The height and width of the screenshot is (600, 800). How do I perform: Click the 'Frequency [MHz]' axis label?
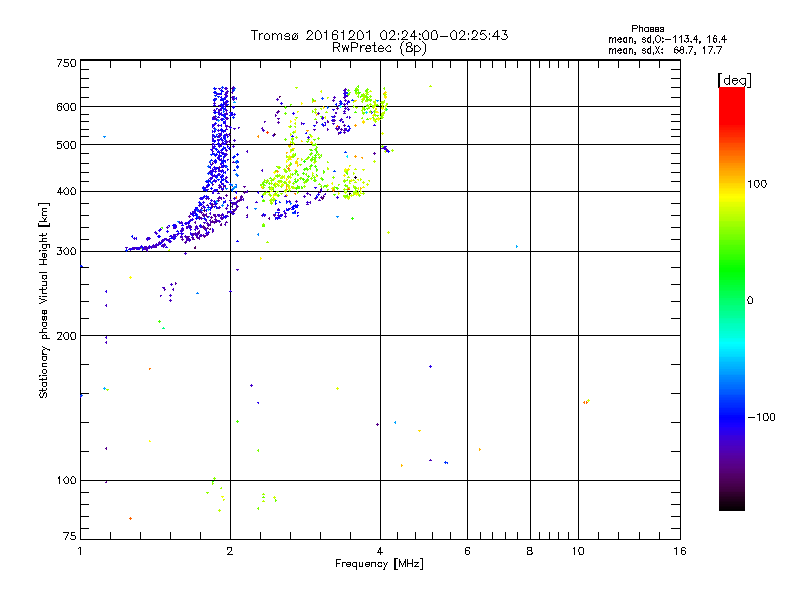pos(379,564)
